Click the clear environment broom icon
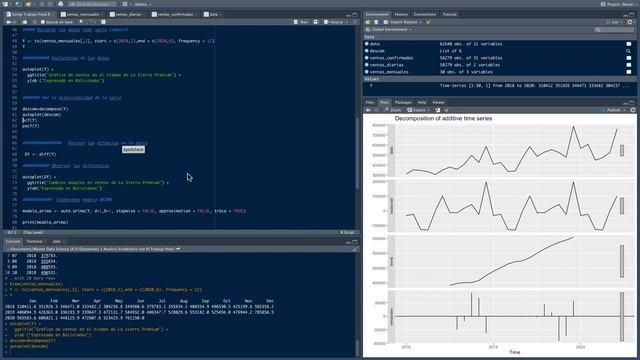Viewport: 640px width, 360px height. tap(428, 22)
